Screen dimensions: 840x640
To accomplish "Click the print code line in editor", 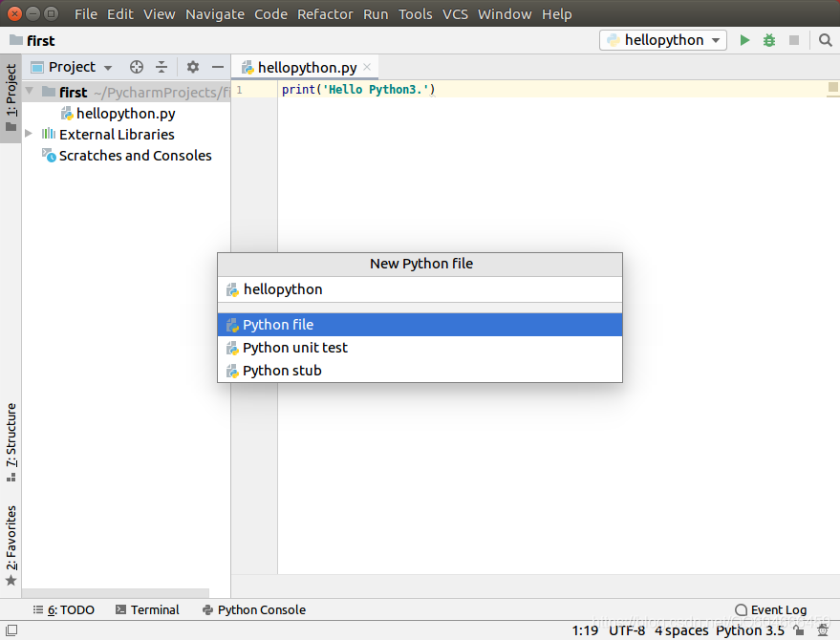I will 358,90.
